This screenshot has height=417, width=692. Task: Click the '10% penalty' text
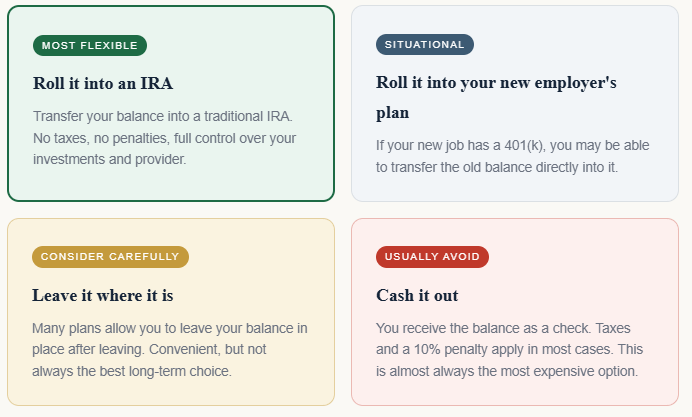click(446, 350)
